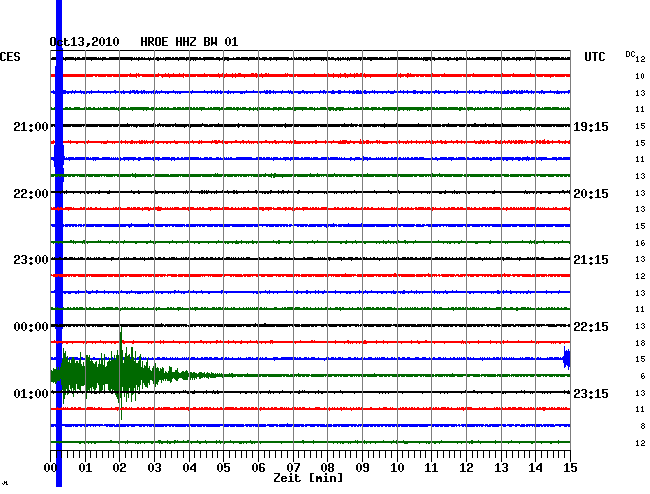Viewport: 650px width, 494px height.
Task: Pick the 15 label on the minute axis
Action: coord(570,468)
